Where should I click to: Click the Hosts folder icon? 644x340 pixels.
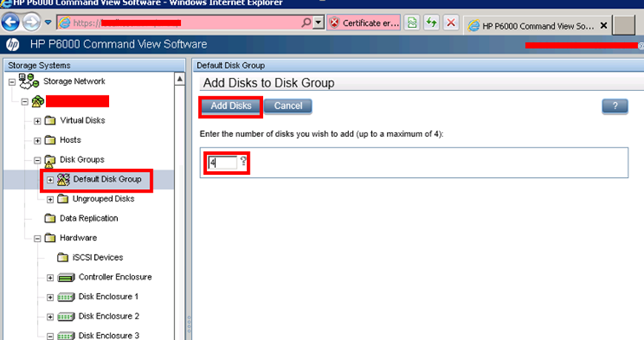click(x=50, y=140)
